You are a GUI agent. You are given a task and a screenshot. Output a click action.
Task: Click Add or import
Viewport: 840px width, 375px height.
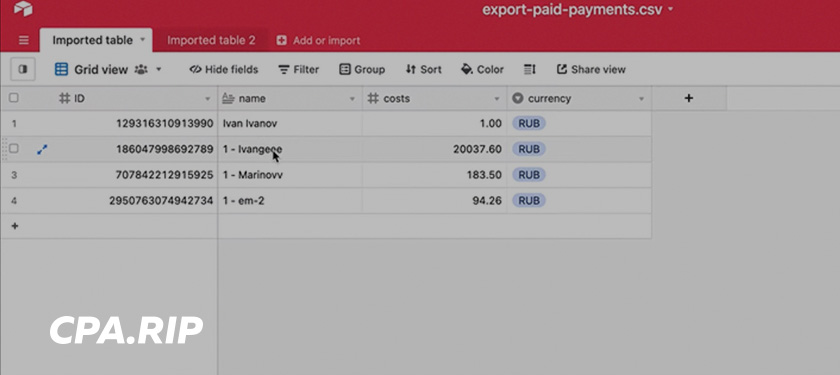pyautogui.click(x=318, y=40)
